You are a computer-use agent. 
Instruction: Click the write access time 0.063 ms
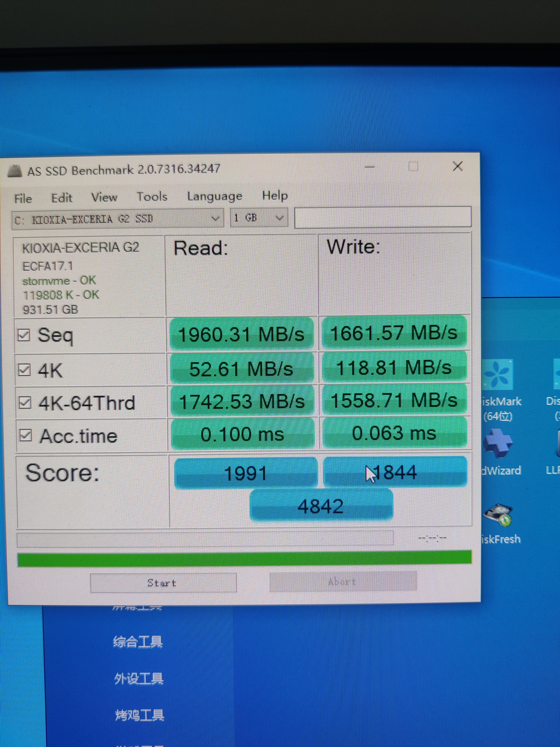395,433
